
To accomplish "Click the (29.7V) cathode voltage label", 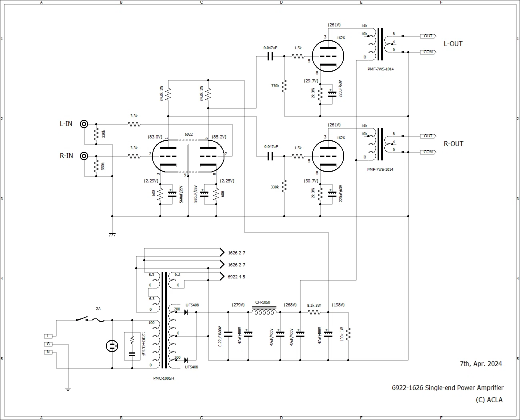I will point(311,81).
